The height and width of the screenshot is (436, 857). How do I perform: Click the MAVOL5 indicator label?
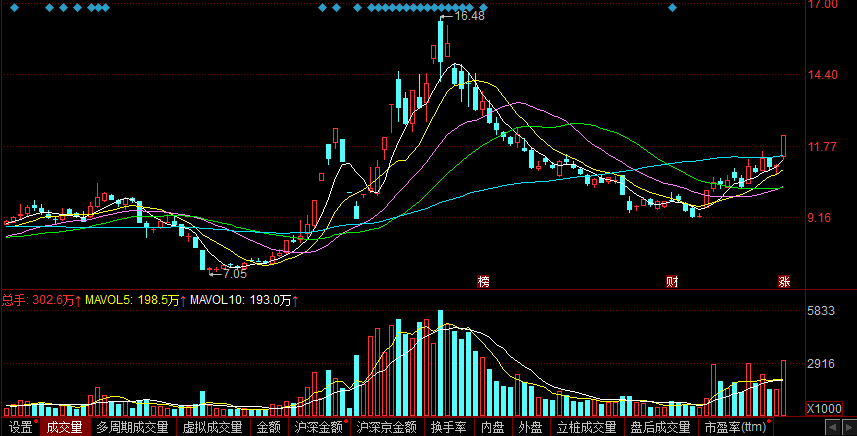click(132, 300)
